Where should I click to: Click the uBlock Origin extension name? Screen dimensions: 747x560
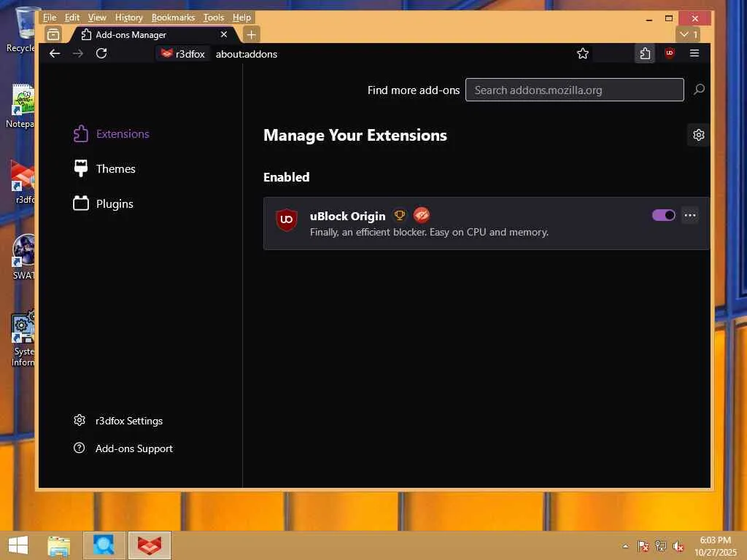coord(347,216)
